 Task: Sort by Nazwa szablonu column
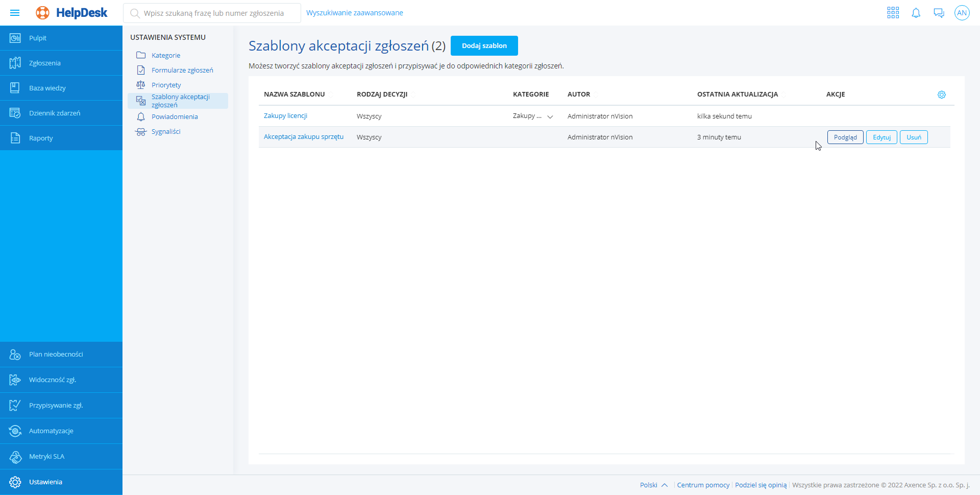point(294,95)
